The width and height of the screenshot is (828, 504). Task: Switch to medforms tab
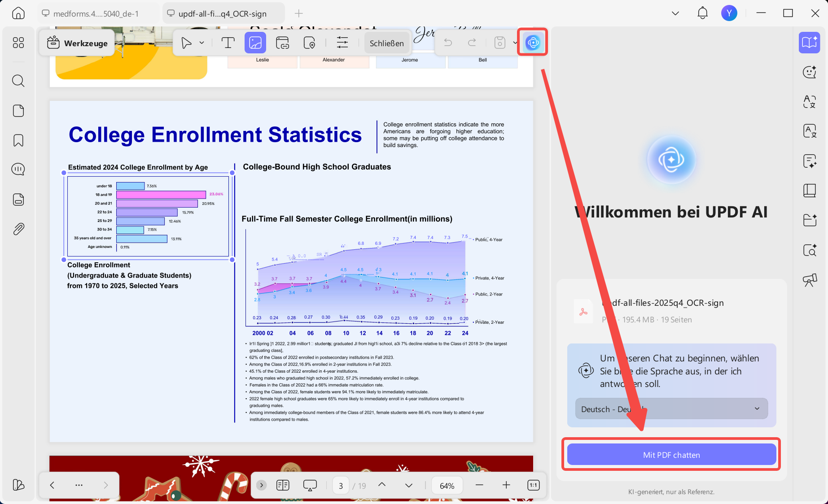[x=96, y=13]
